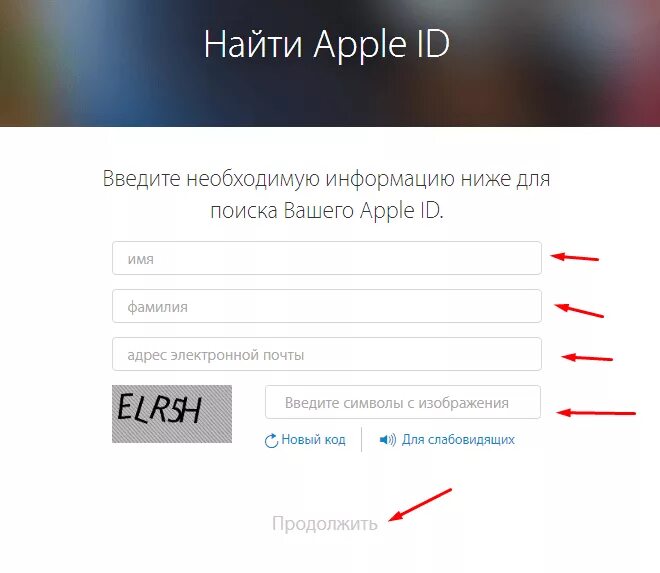Focus the фамилия input field

coord(327,306)
